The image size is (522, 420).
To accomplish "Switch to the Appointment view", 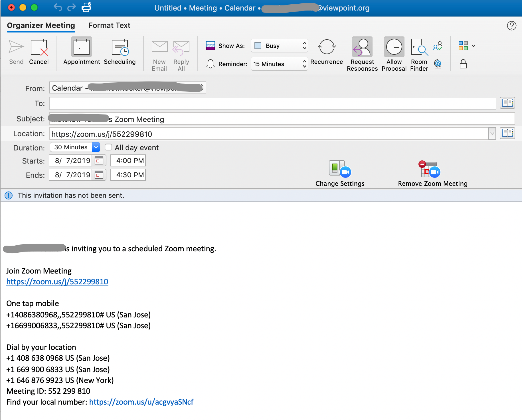I will [82, 47].
